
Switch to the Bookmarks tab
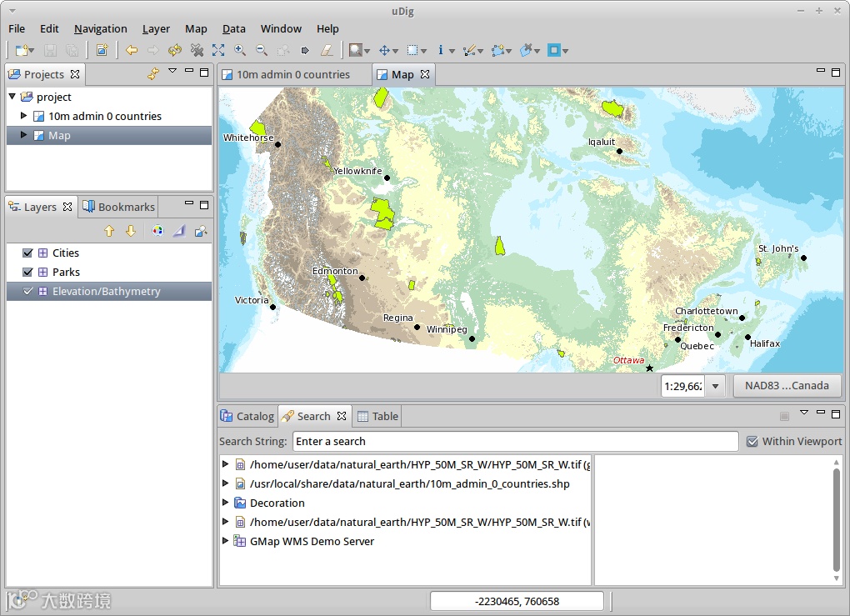point(119,207)
